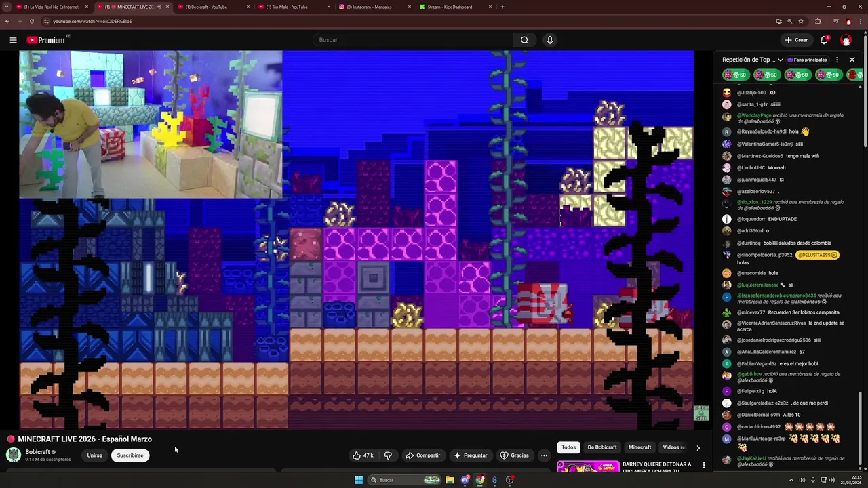Close the Instagram Mensajes tab

click(410, 7)
